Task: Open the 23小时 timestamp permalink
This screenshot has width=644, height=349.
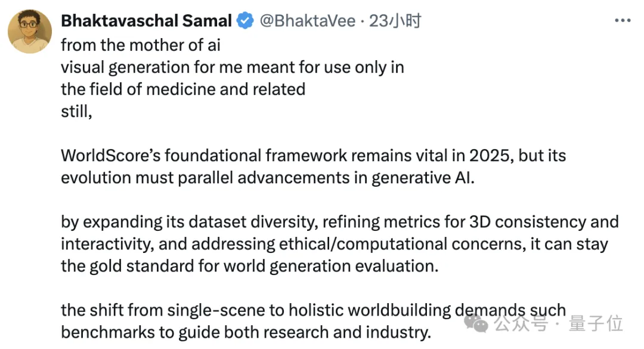Action: (x=395, y=20)
